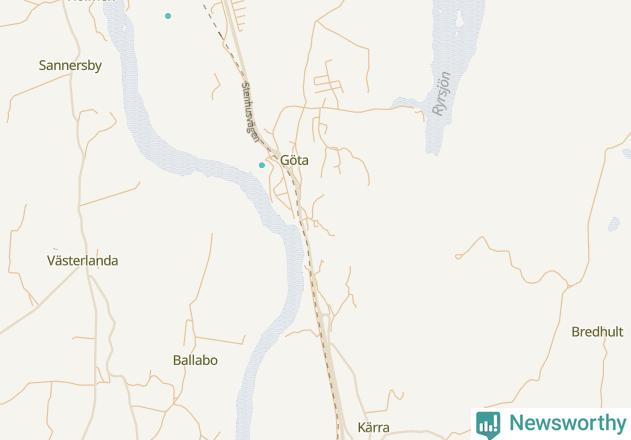Select the Sannersby place label
This screenshot has width=631, height=440.
[70, 65]
